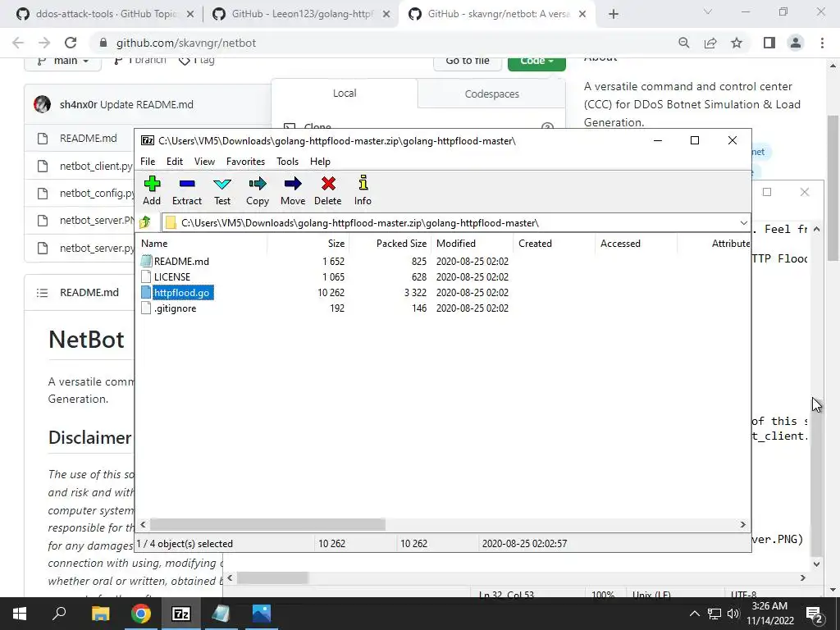The image size is (840, 630).
Task: Sort by the Accessed column header
Action: pyautogui.click(x=620, y=243)
